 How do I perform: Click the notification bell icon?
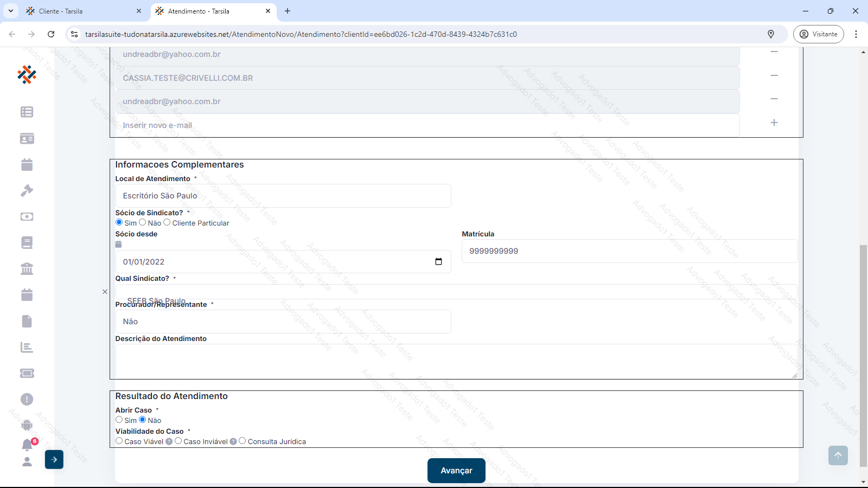(x=27, y=445)
